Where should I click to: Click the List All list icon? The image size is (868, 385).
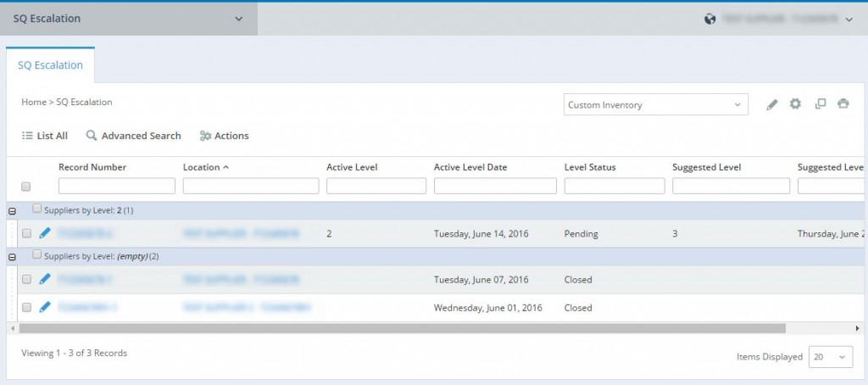pos(26,136)
